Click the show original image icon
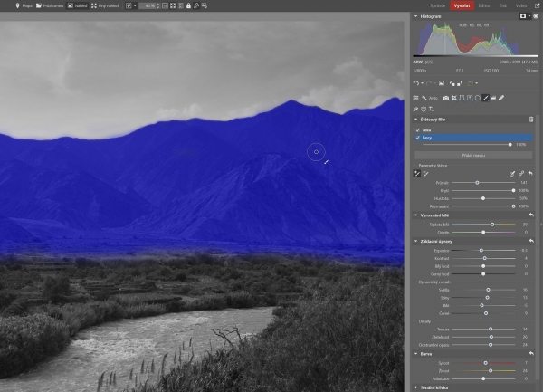The image size is (543, 392). 442,83
